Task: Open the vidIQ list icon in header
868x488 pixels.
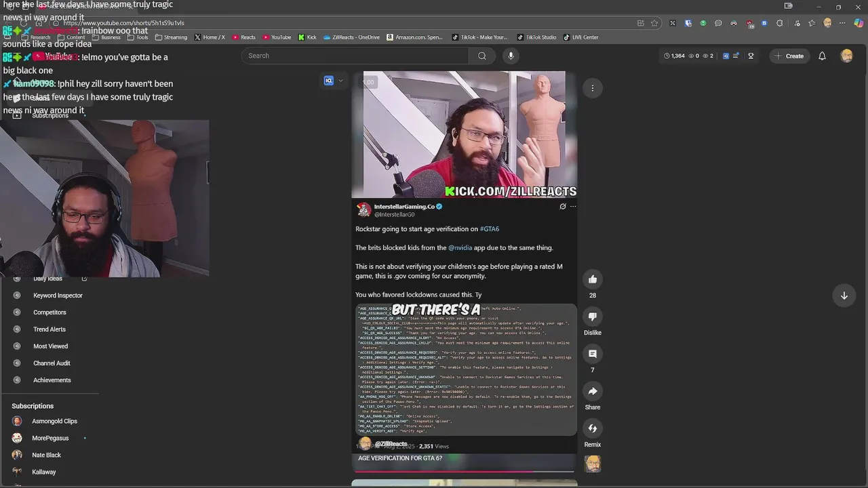Action: (736, 56)
